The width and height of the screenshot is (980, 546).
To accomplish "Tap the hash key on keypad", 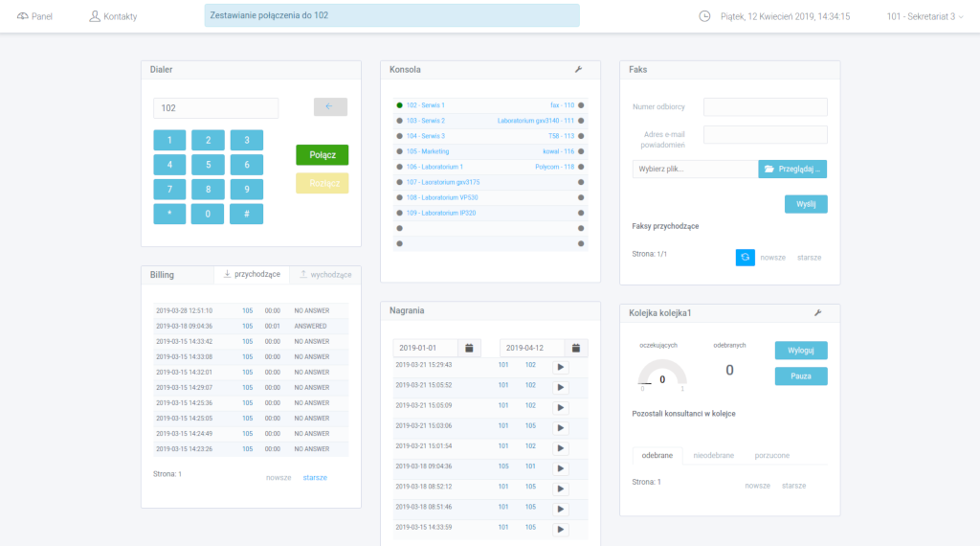I will pyautogui.click(x=246, y=214).
